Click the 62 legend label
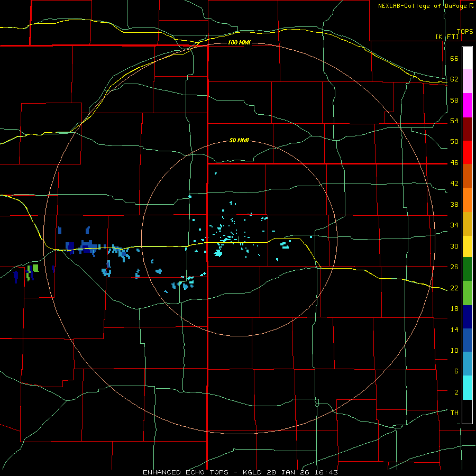The image size is (476, 476). [454, 79]
